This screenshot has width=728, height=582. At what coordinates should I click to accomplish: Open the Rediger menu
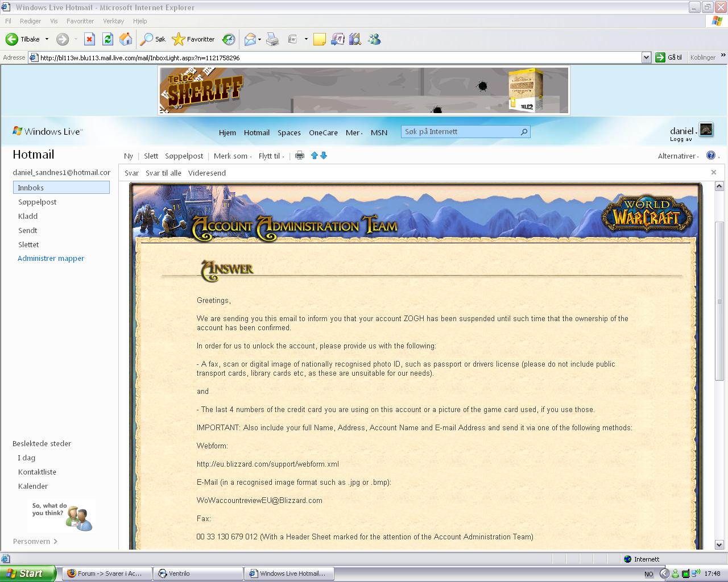pyautogui.click(x=30, y=21)
